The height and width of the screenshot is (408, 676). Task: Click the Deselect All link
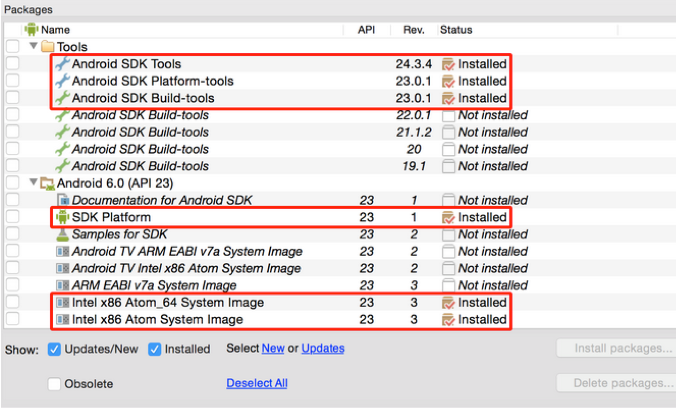coord(257,383)
